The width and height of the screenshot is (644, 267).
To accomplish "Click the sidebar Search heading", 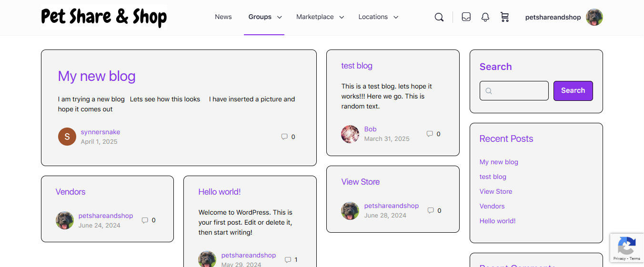I will 496,67.
